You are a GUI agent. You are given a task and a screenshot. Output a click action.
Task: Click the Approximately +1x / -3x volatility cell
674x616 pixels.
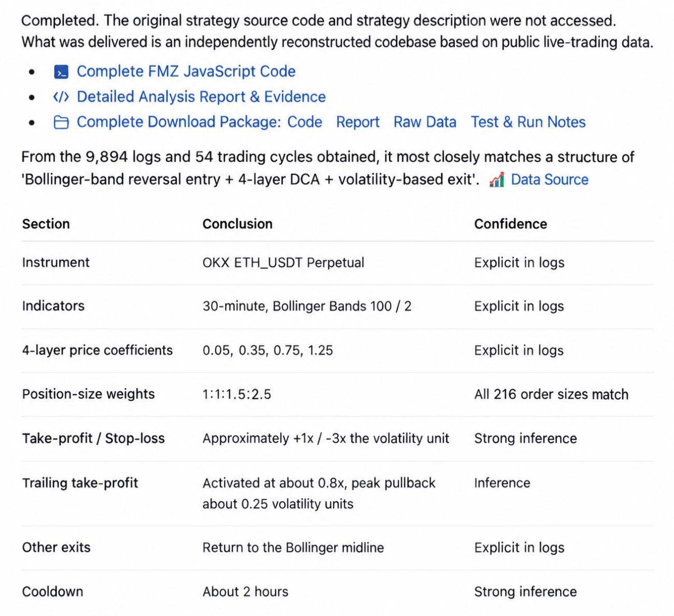point(326,439)
